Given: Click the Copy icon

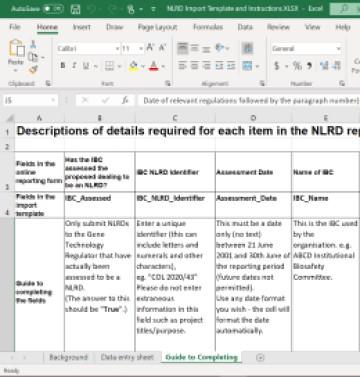Looking at the screenshot, I should [33, 57].
